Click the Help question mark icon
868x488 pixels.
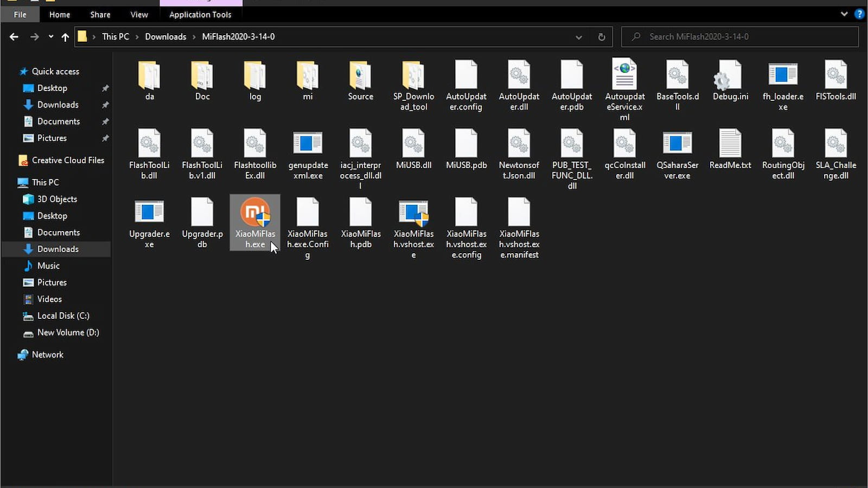859,14
